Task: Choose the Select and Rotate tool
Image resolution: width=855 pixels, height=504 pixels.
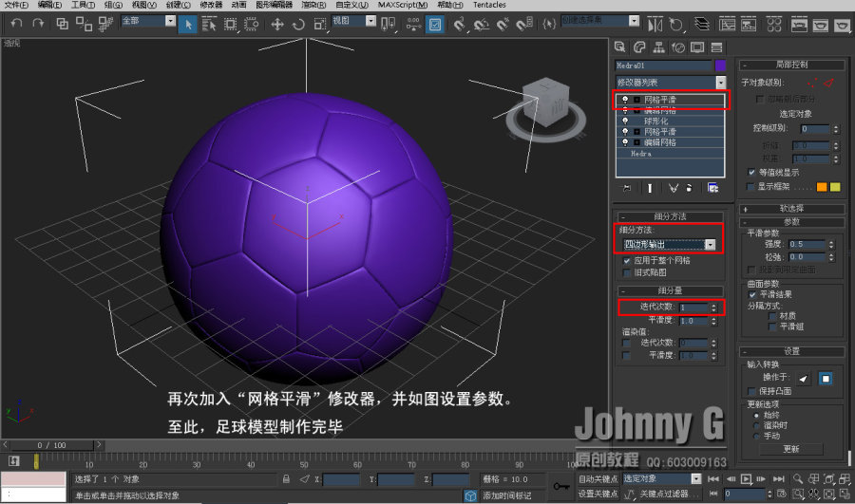Action: (x=298, y=24)
